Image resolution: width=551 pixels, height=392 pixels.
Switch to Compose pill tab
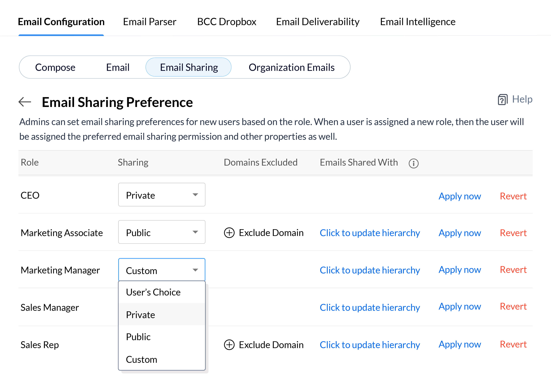55,67
